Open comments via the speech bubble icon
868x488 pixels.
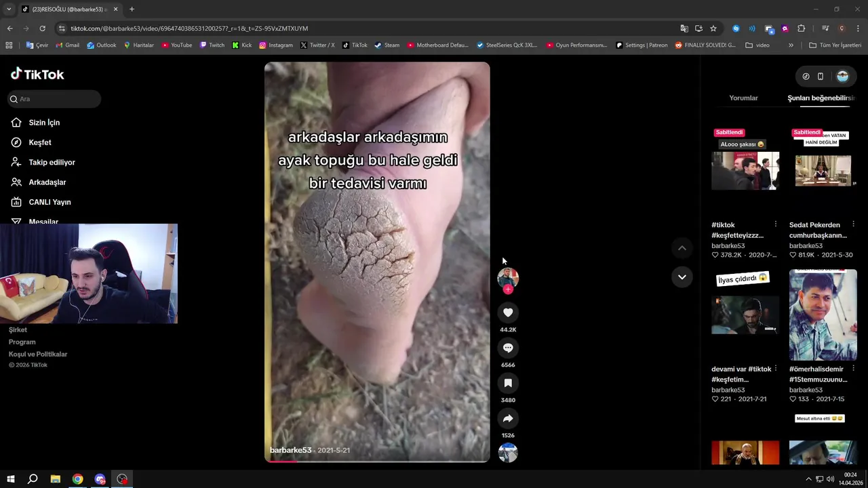pyautogui.click(x=508, y=348)
